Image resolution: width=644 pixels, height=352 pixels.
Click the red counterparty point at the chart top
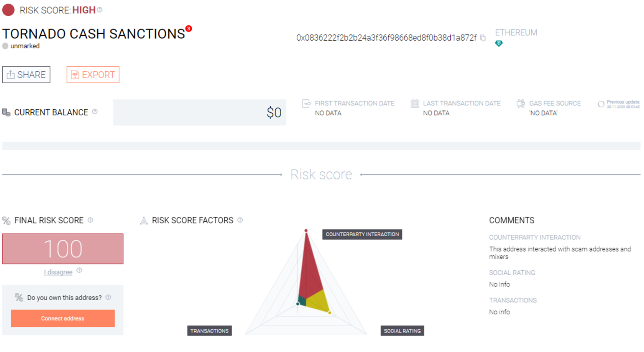point(306,230)
